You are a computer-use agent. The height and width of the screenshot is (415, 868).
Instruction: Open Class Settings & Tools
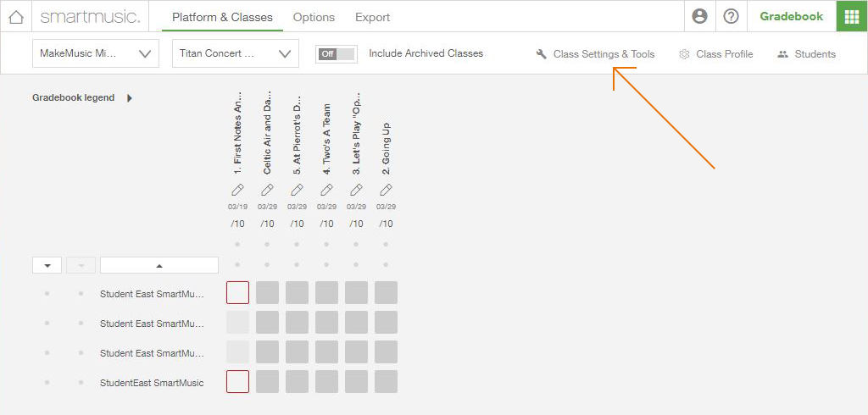click(604, 54)
